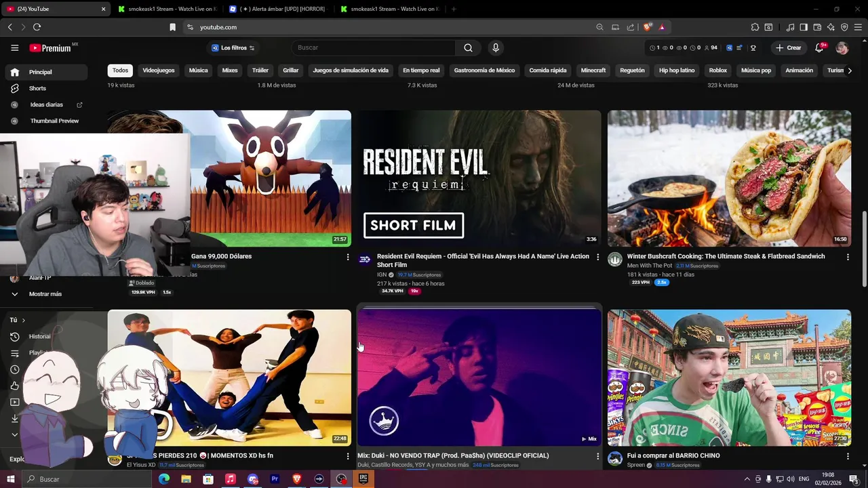Select the Hip hop latino chip
This screenshot has width=868, height=488.
point(677,70)
